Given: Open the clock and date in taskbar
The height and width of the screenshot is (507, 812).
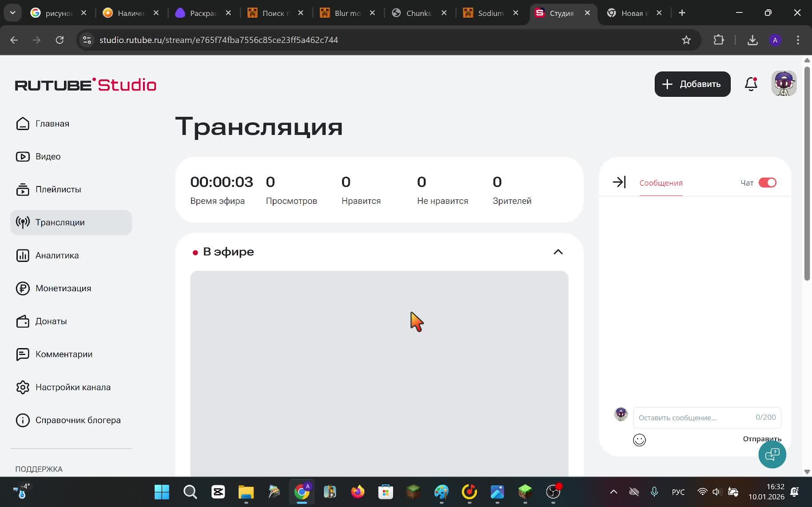Looking at the screenshot, I should (766, 491).
